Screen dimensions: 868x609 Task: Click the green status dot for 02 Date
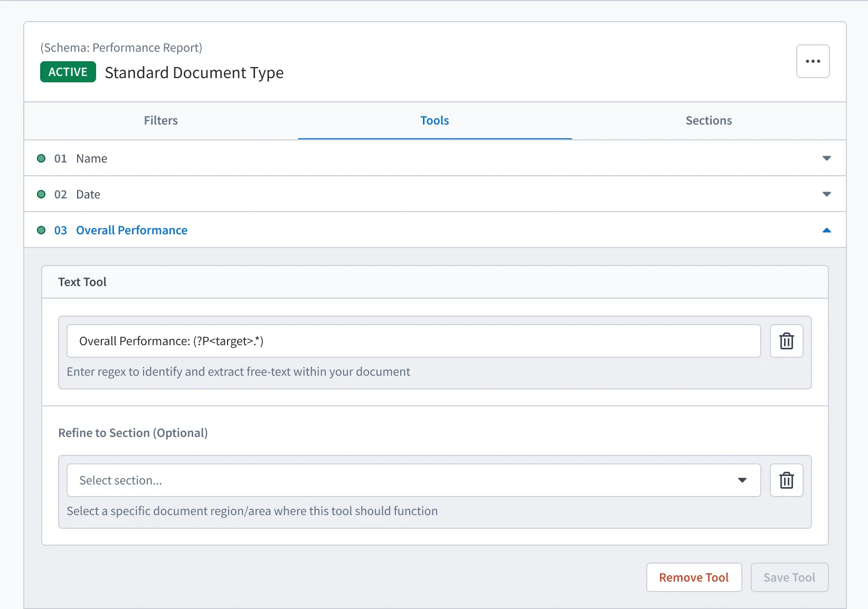(x=41, y=194)
